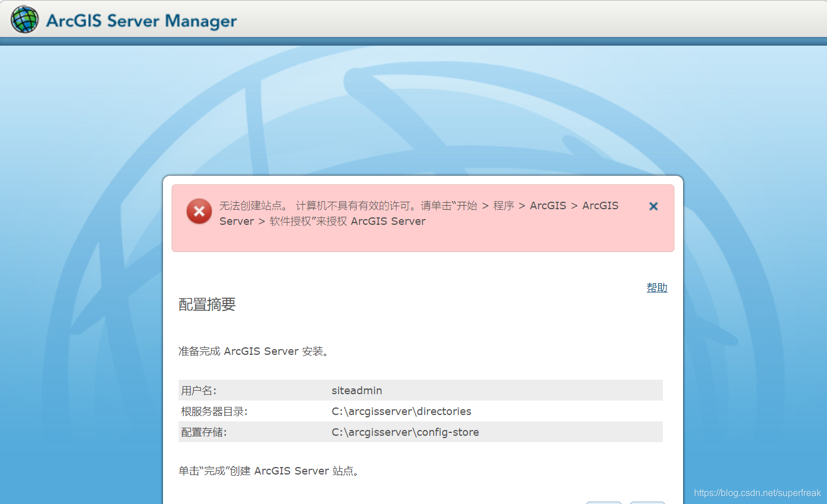Select the C:\arcgisserver\config-store path
Viewport: 827px width, 504px height.
pos(405,432)
